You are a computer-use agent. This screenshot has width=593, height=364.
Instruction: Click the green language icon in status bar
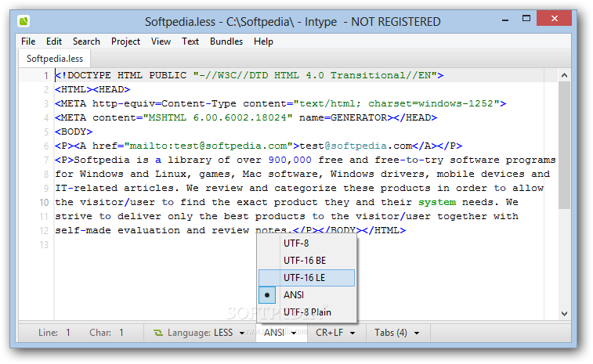click(x=157, y=333)
